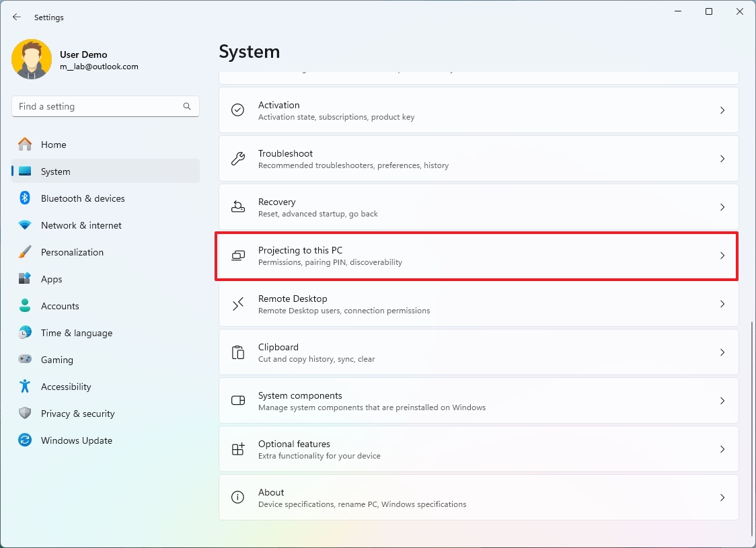The image size is (756, 548).
Task: Open Optional features via its chevron
Action: (x=722, y=449)
